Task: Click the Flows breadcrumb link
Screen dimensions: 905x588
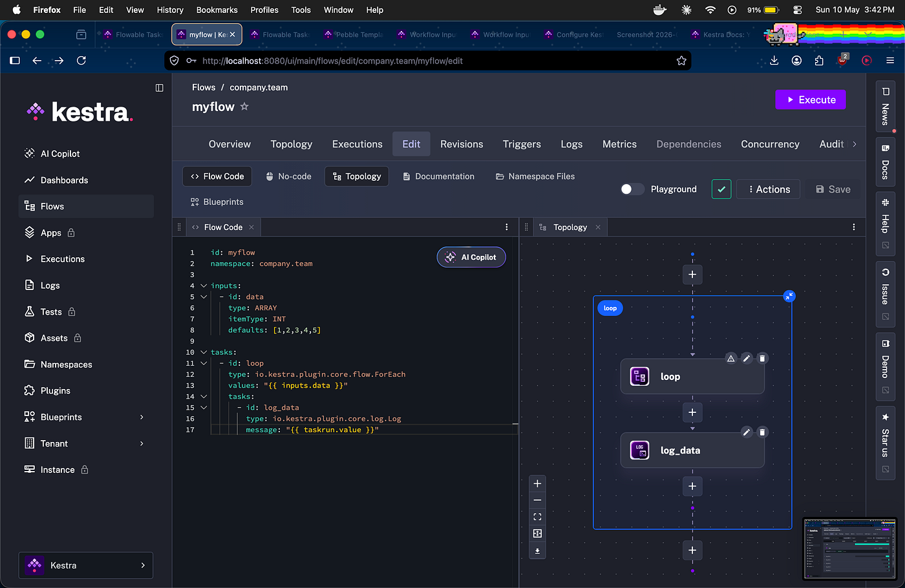Action: tap(204, 87)
